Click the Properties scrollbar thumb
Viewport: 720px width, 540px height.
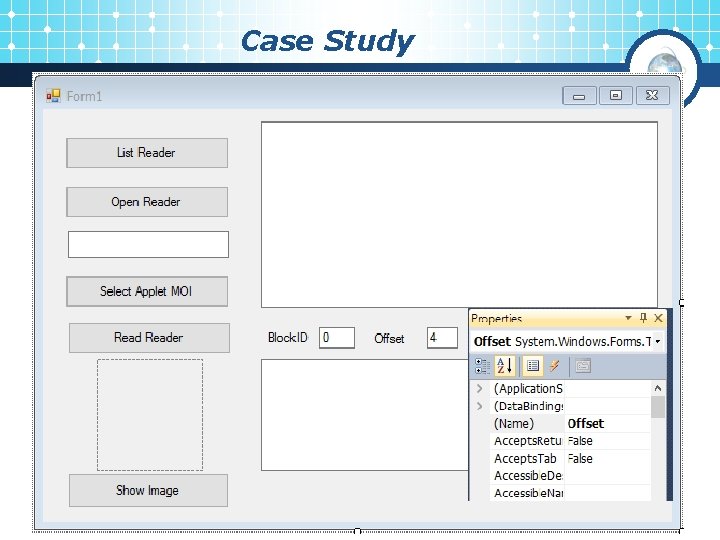point(658,407)
